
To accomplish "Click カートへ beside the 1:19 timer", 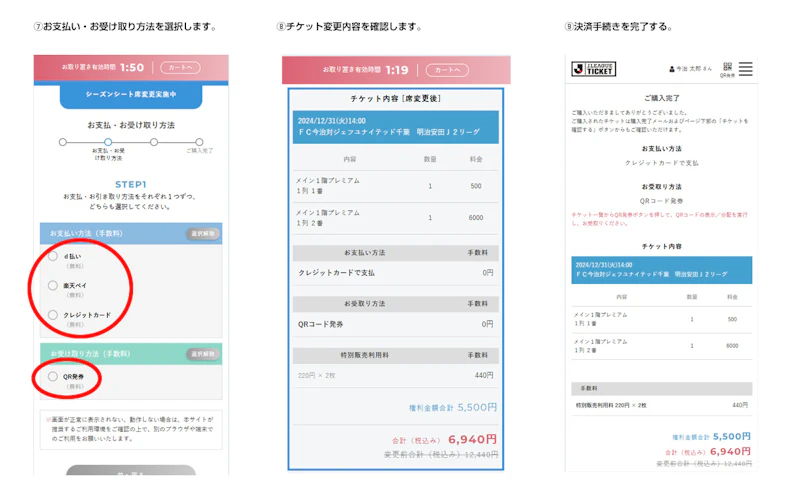I will click(447, 70).
